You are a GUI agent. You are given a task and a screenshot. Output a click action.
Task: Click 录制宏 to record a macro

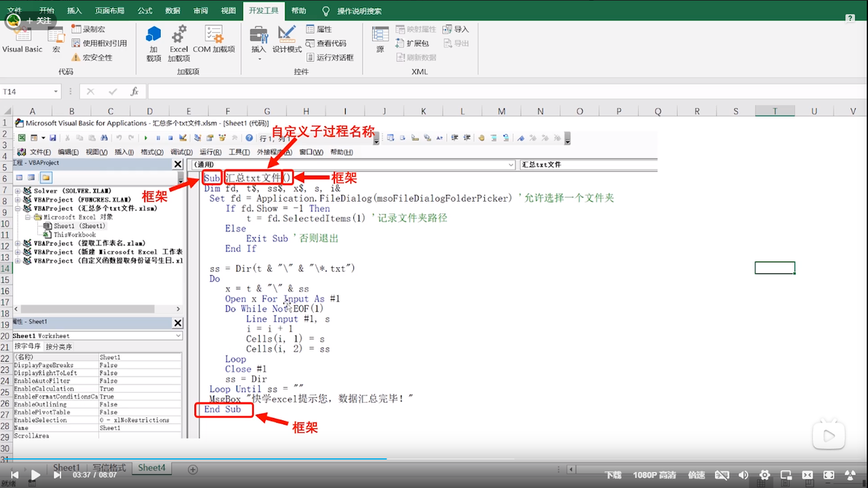(88, 29)
